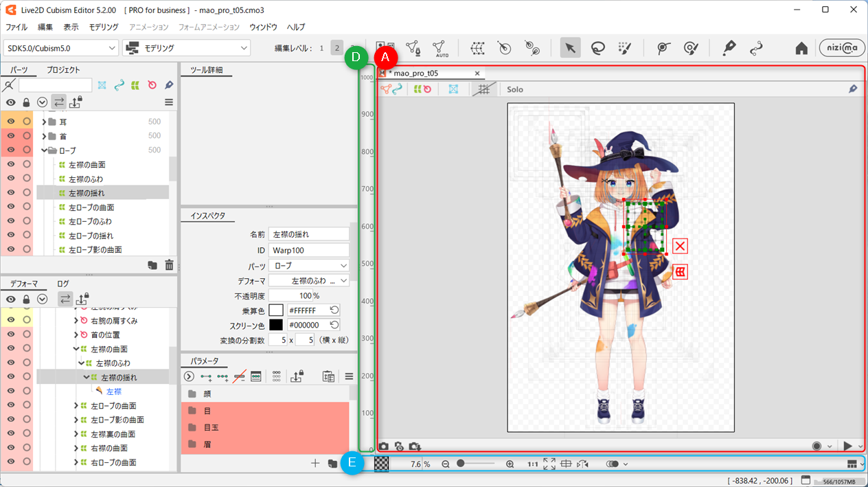Click the create warp deformer icon

pos(478,48)
